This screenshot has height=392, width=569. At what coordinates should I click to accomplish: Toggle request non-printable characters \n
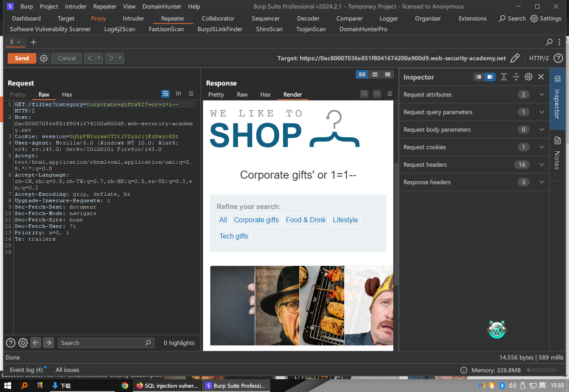pyautogui.click(x=178, y=94)
